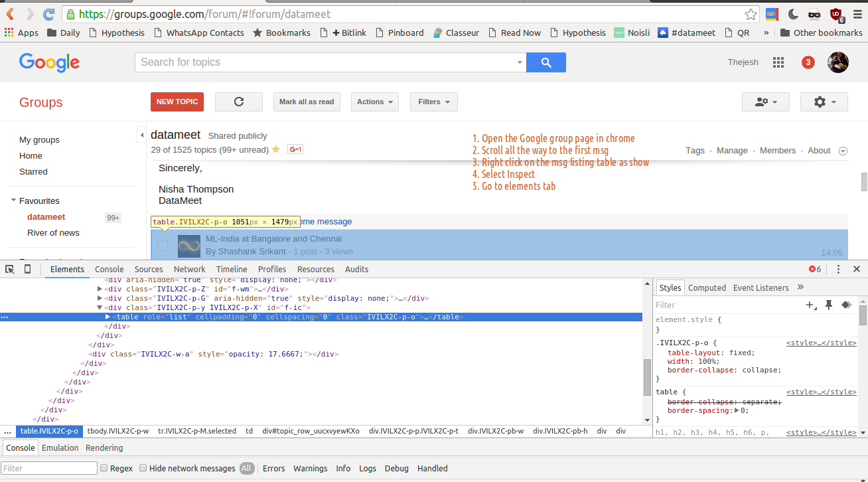Open the Google Input Tools keyboard extension
Viewport: 868px width, 482px height.
[771, 14]
